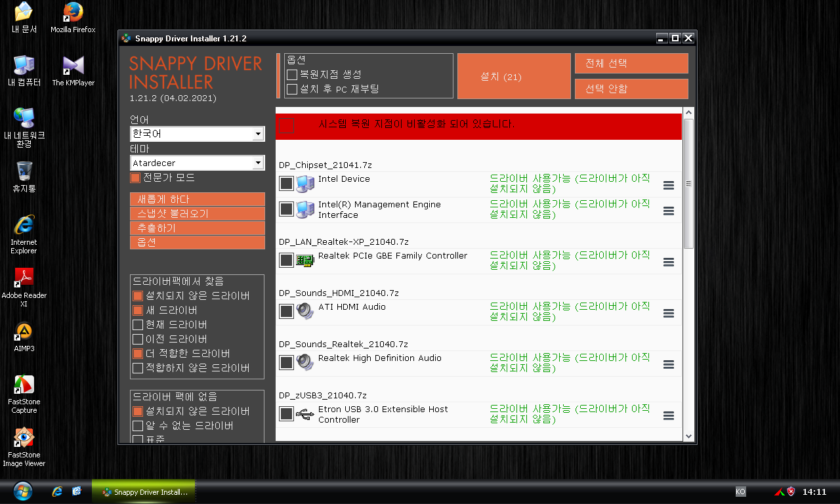This screenshot has width=840, height=504.
Task: Click the Intel Management Engine device icon
Action: coord(305,209)
